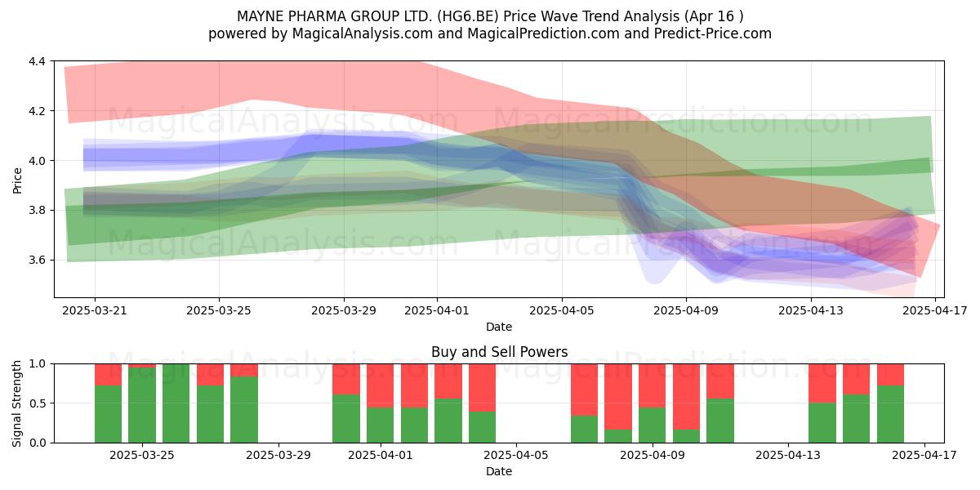Click the 2025-04-01 date tick under bar chart
Image resolution: width=980 pixels, height=490 pixels.
381,455
